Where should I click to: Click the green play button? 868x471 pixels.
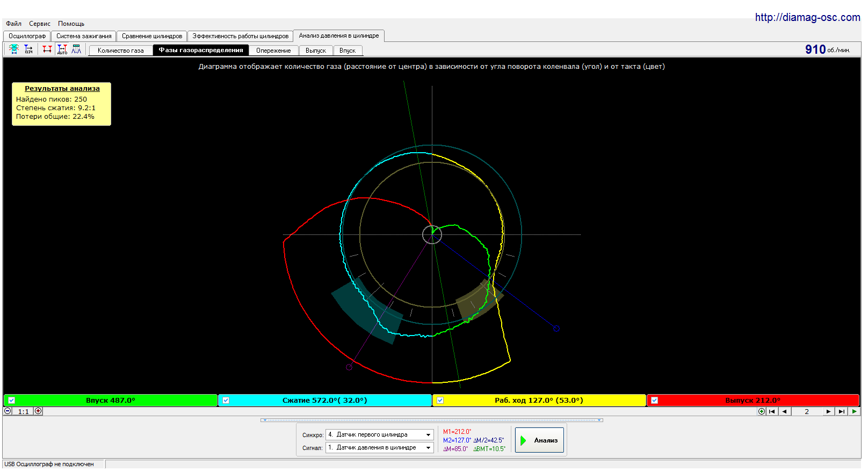tap(855, 412)
